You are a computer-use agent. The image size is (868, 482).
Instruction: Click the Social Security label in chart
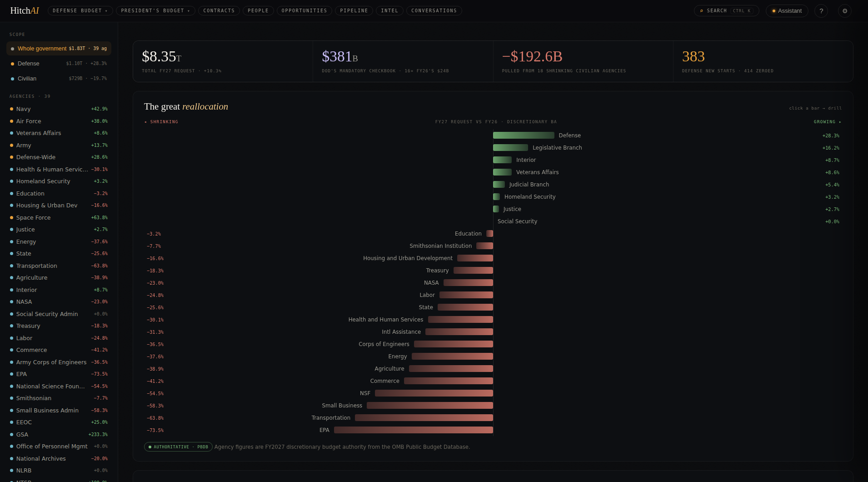click(x=517, y=221)
